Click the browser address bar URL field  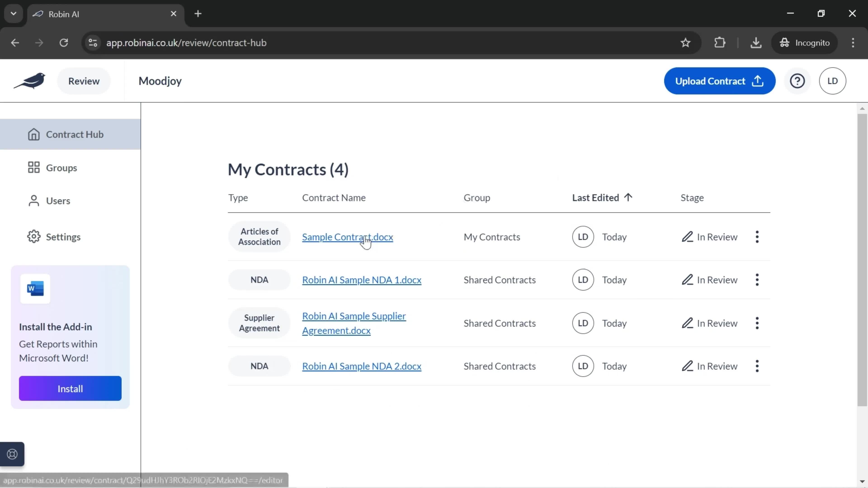pos(186,42)
